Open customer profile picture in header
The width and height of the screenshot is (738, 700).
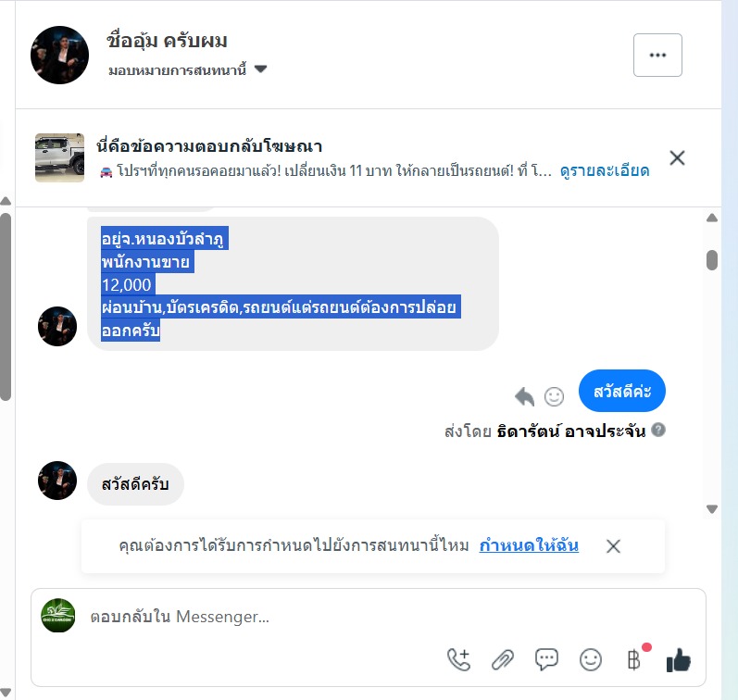pyautogui.click(x=60, y=55)
